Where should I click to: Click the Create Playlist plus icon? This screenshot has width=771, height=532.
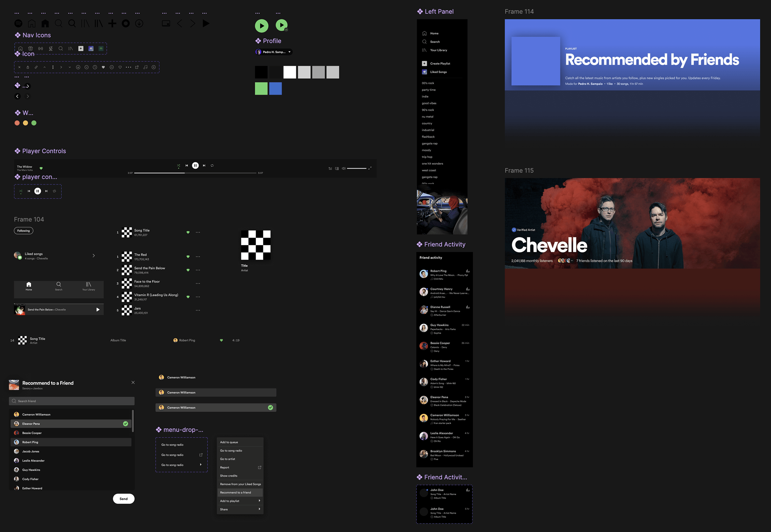(424, 63)
